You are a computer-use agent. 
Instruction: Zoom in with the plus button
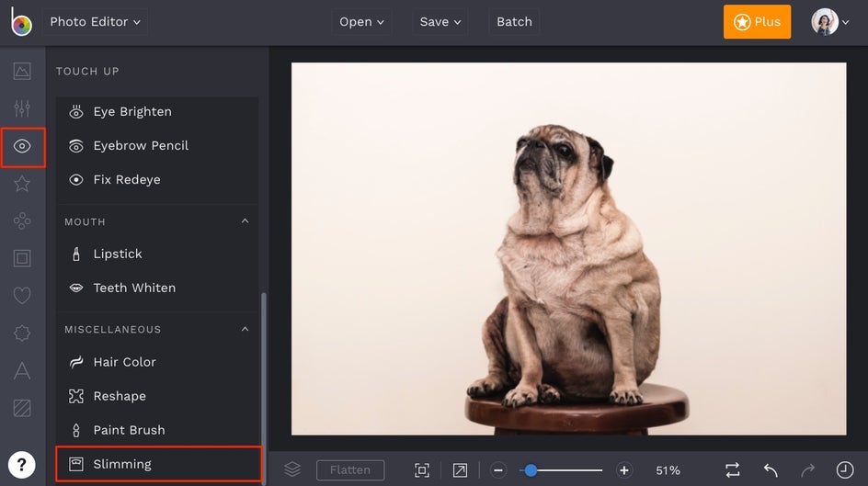point(623,470)
